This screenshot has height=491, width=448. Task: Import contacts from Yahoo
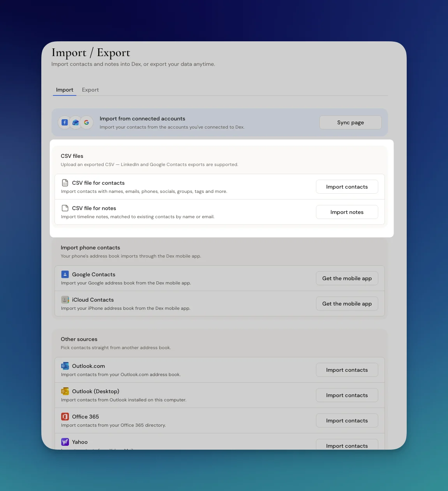click(347, 445)
